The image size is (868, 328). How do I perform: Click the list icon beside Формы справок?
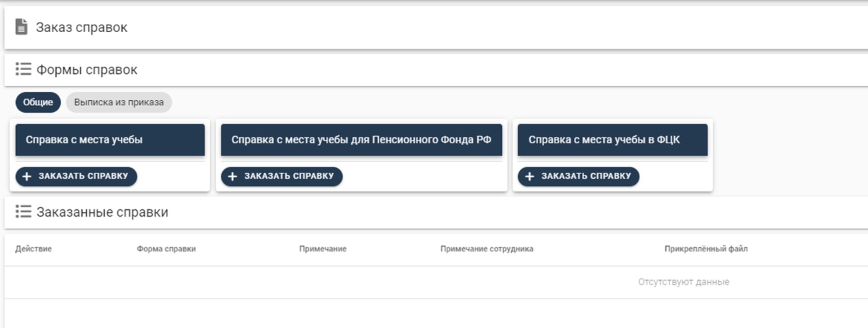(x=23, y=69)
